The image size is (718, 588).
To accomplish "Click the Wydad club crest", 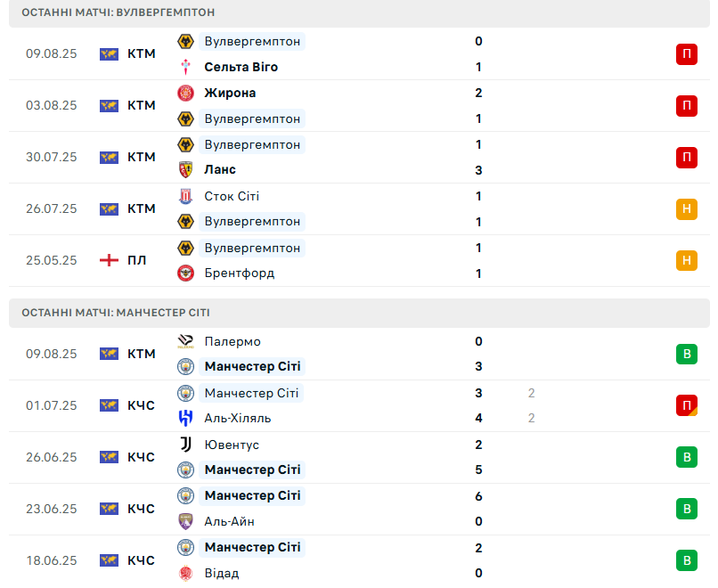I will tap(185, 573).
